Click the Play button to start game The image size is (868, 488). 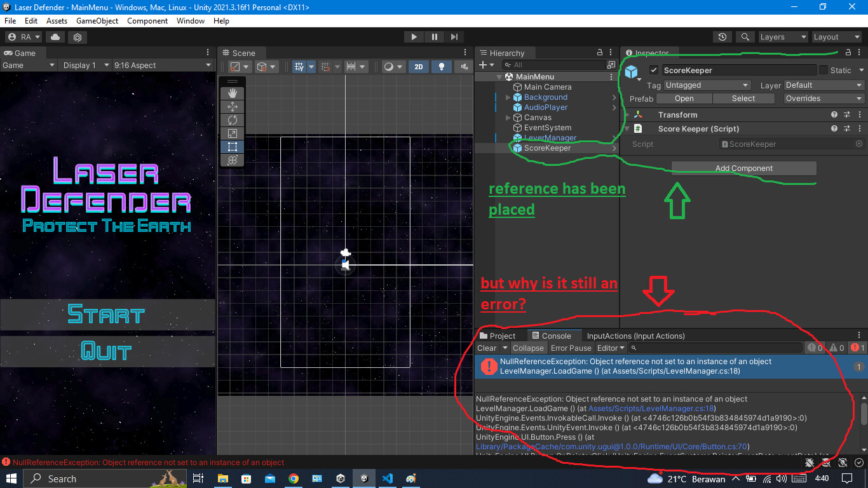click(x=414, y=37)
